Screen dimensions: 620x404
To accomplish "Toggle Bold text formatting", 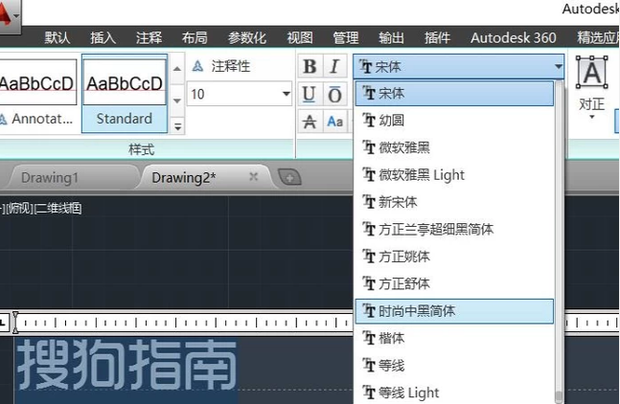I will tap(309, 67).
